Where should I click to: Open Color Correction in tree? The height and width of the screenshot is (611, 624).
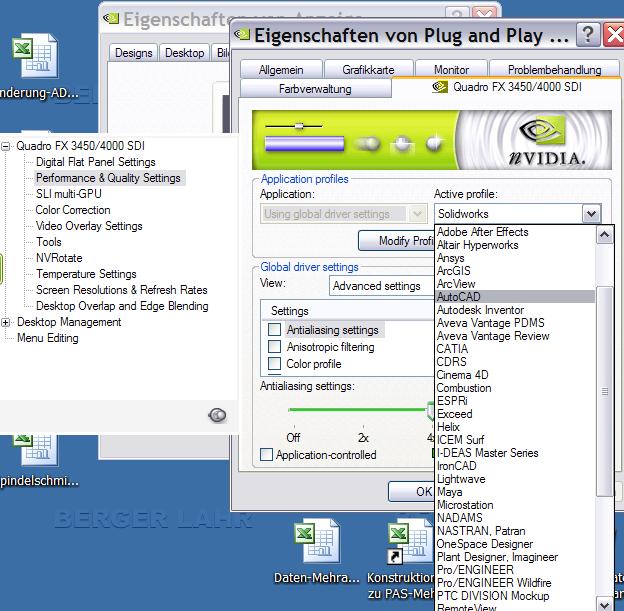73,210
